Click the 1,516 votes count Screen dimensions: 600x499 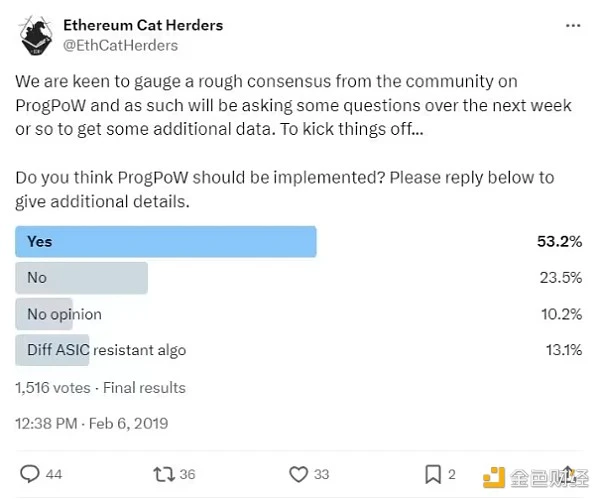coord(52,387)
